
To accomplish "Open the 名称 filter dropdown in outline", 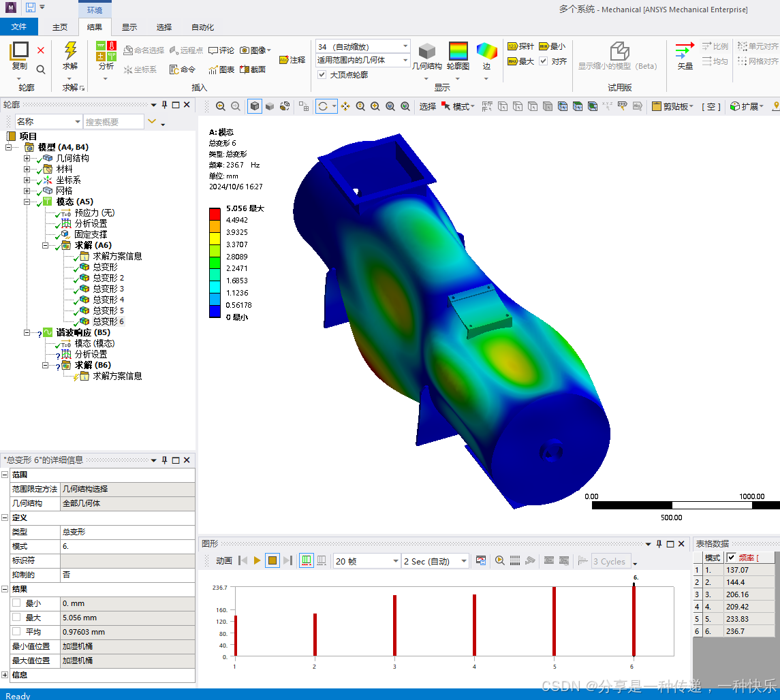I will (x=78, y=122).
